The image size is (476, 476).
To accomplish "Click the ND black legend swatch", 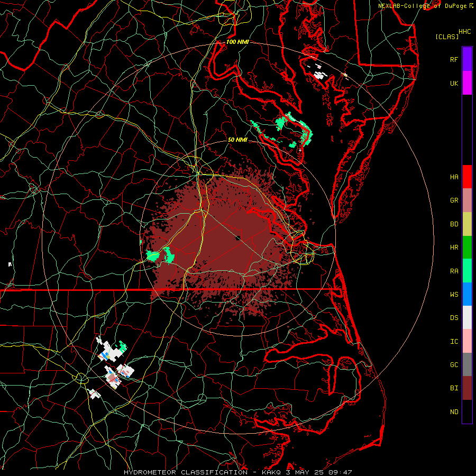I will (x=467, y=411).
